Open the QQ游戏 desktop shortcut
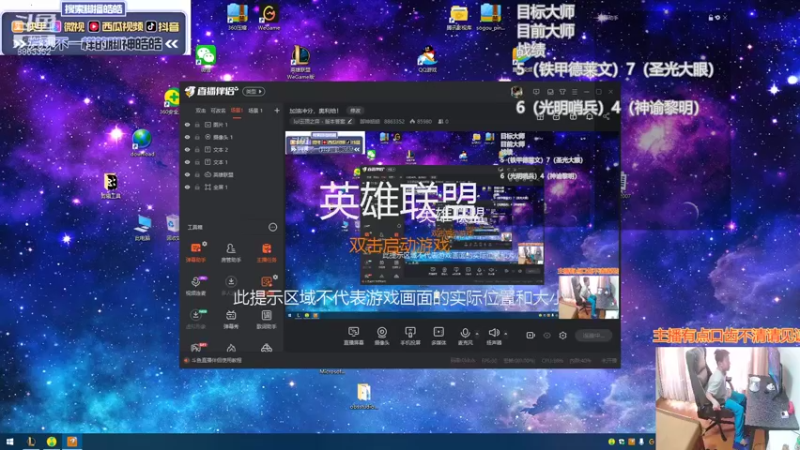Image resolution: width=800 pixels, height=450 pixels. tap(428, 59)
